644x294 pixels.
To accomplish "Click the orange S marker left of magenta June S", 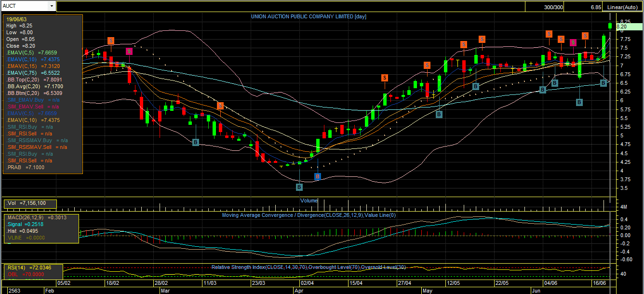I will 561,39.
